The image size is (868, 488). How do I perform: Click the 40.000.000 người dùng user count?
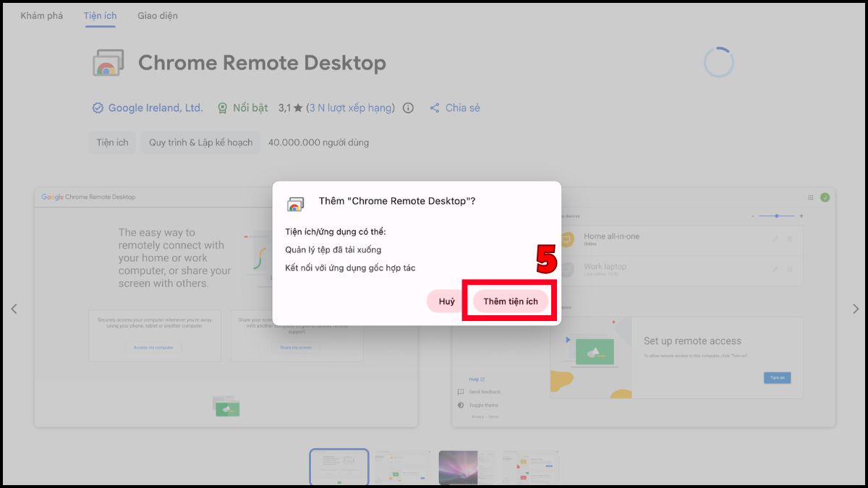(318, 142)
